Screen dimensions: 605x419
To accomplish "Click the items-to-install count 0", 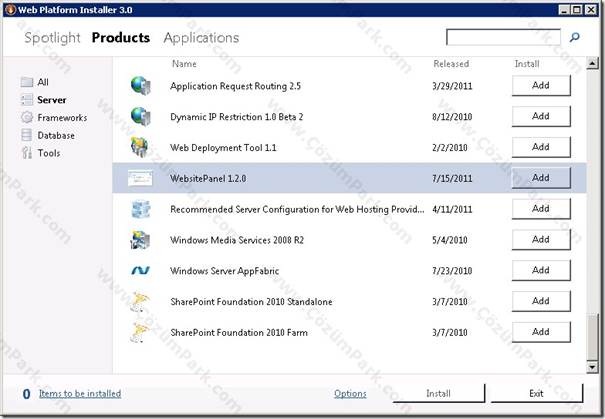I will (x=26, y=394).
